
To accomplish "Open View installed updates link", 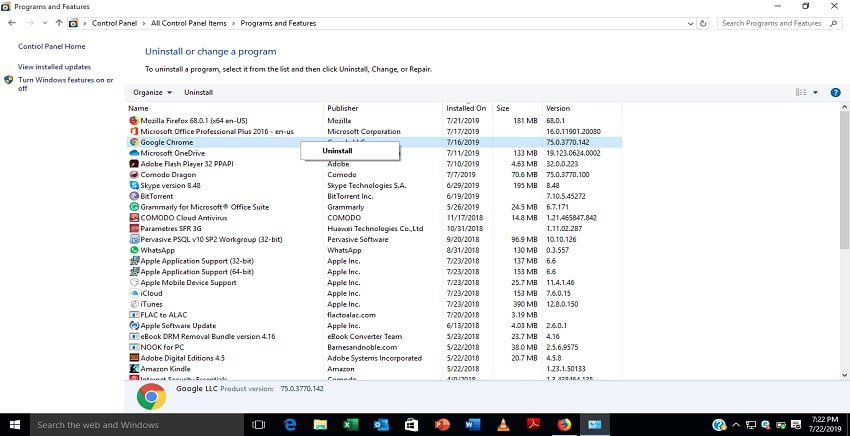I will (54, 67).
